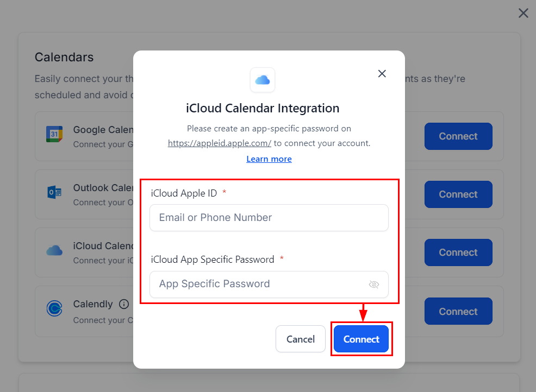Open the appleid.apple.com link
Screen dimensions: 536x392
point(220,143)
